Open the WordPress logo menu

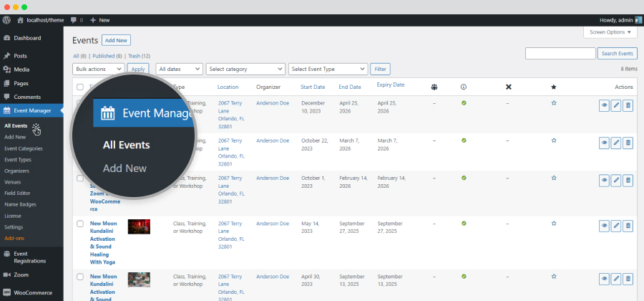(x=6, y=20)
